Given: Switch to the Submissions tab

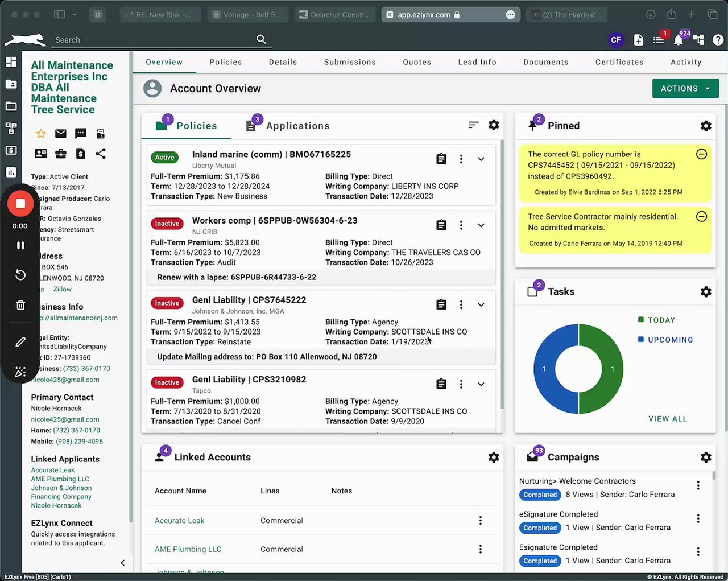Looking at the screenshot, I should pos(350,62).
